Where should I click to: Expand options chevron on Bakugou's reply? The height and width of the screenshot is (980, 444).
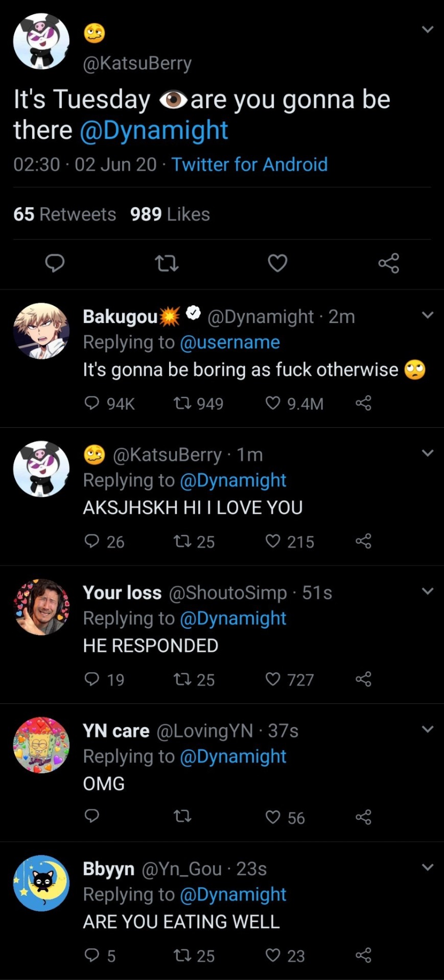[x=428, y=315]
